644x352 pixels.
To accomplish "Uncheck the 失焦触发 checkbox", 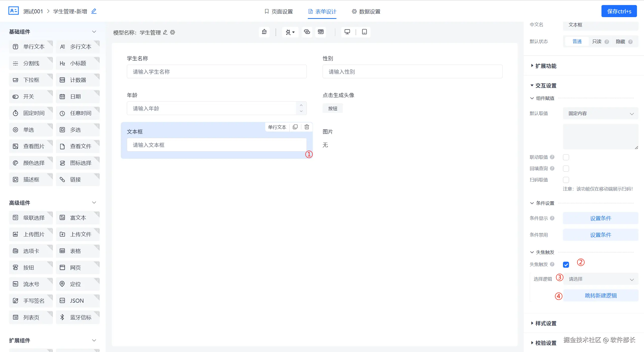I will click(566, 265).
